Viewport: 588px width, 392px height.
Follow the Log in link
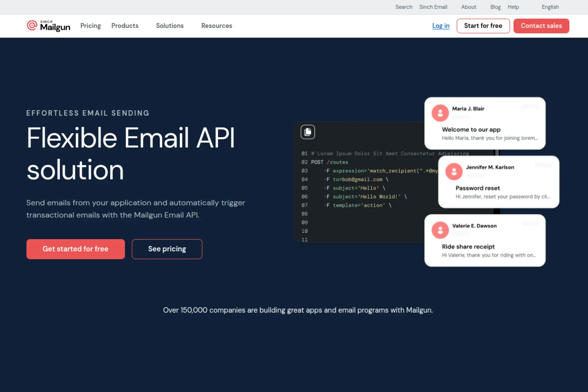click(x=440, y=26)
